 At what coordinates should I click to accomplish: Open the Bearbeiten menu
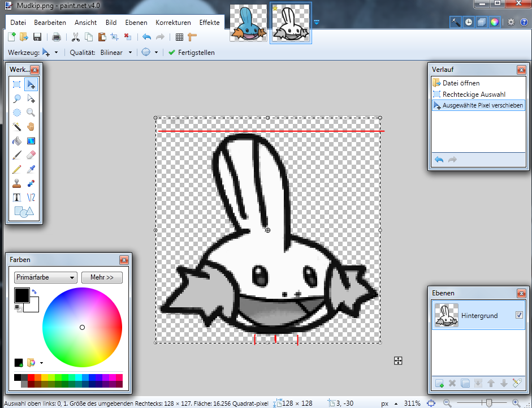click(50, 23)
